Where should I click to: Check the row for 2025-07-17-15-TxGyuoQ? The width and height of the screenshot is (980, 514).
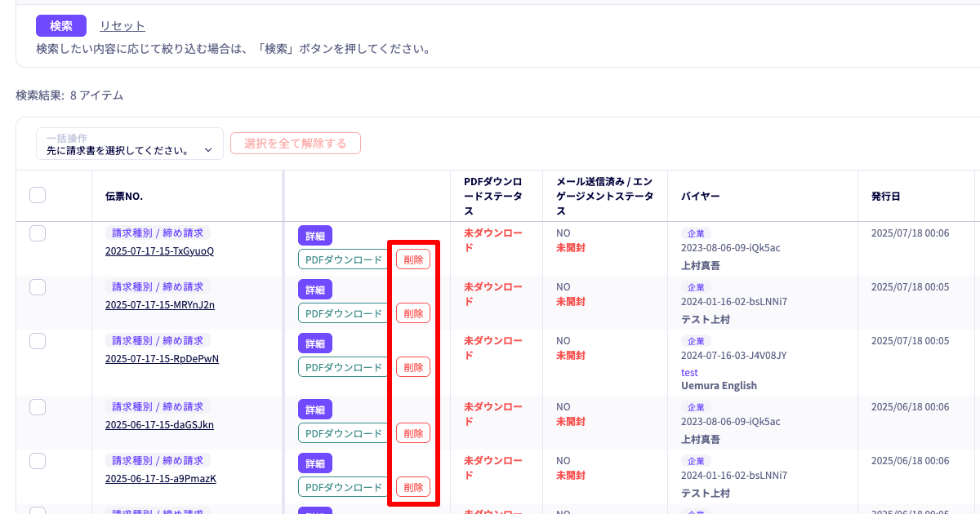point(38,233)
